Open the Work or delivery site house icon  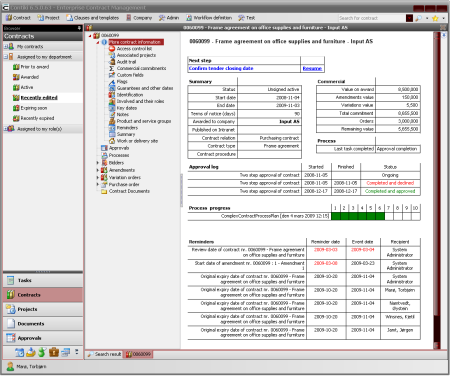tap(112, 141)
